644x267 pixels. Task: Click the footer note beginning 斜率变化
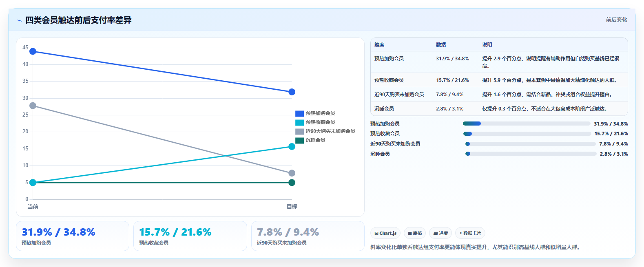[476, 247]
